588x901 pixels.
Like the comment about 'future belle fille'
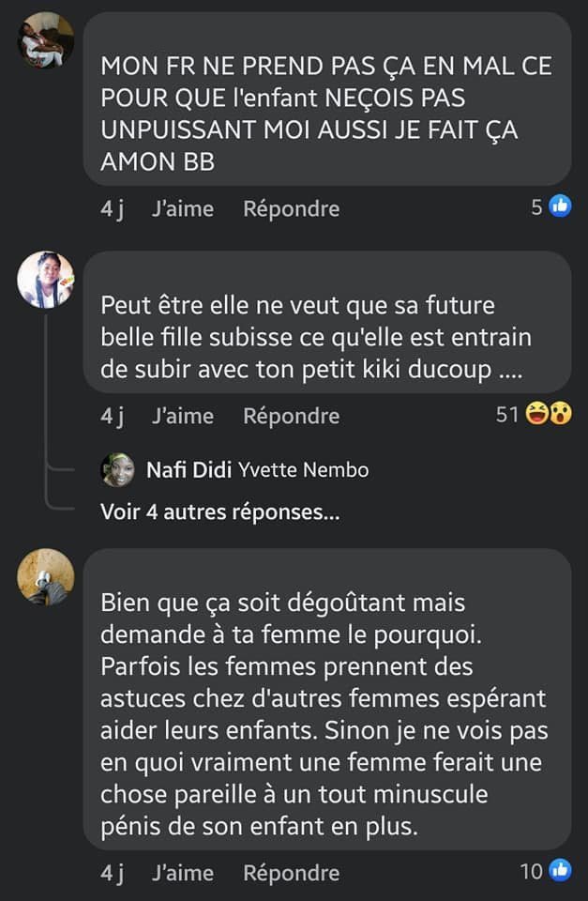tap(182, 415)
